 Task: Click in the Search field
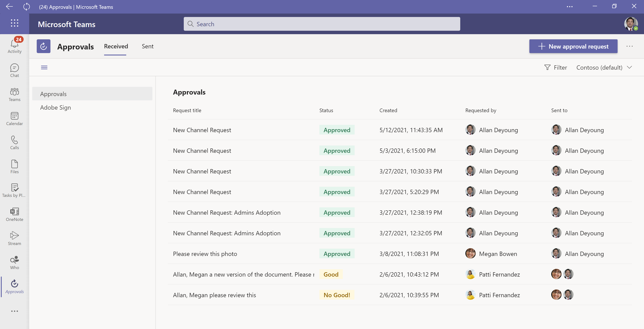[x=322, y=24]
